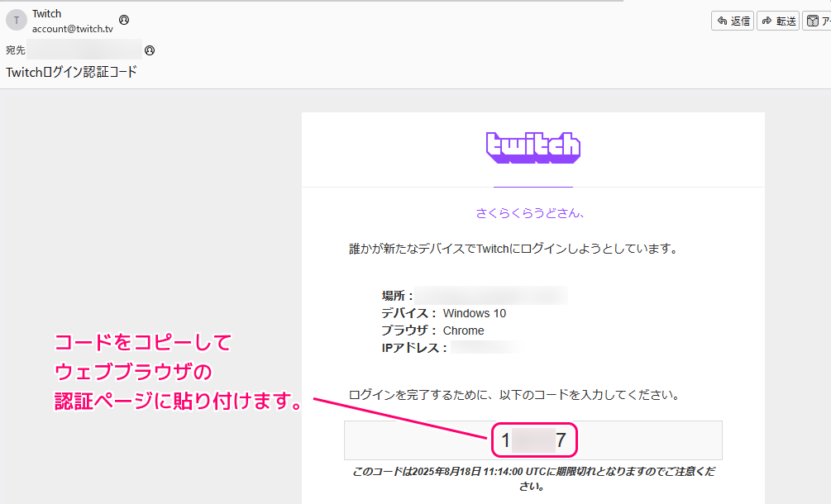Click the device value Windows 10
Screen dimensions: 831x504
[x=475, y=313]
